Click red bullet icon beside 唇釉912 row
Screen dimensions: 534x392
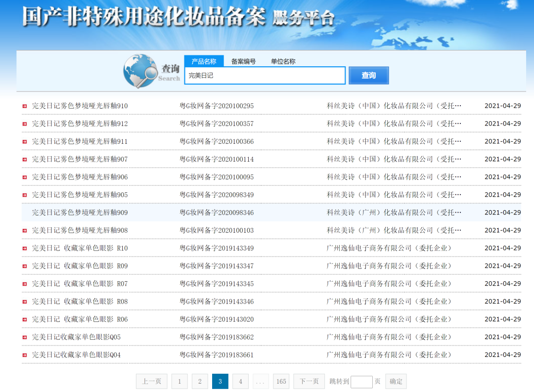click(x=25, y=124)
